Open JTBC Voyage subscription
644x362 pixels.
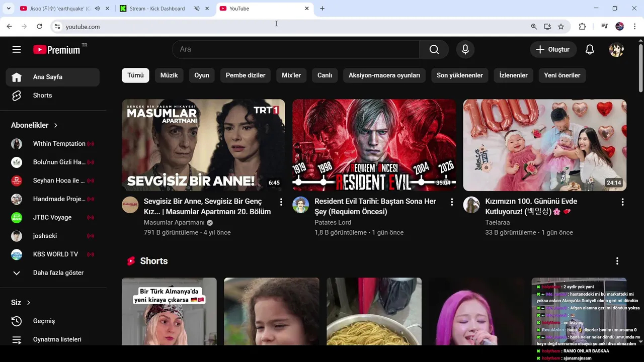53,217
